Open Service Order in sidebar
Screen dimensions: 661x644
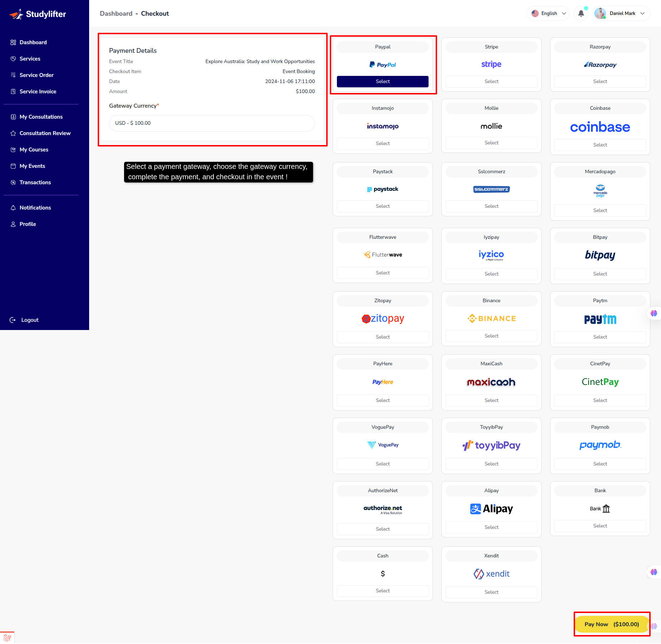(x=36, y=75)
